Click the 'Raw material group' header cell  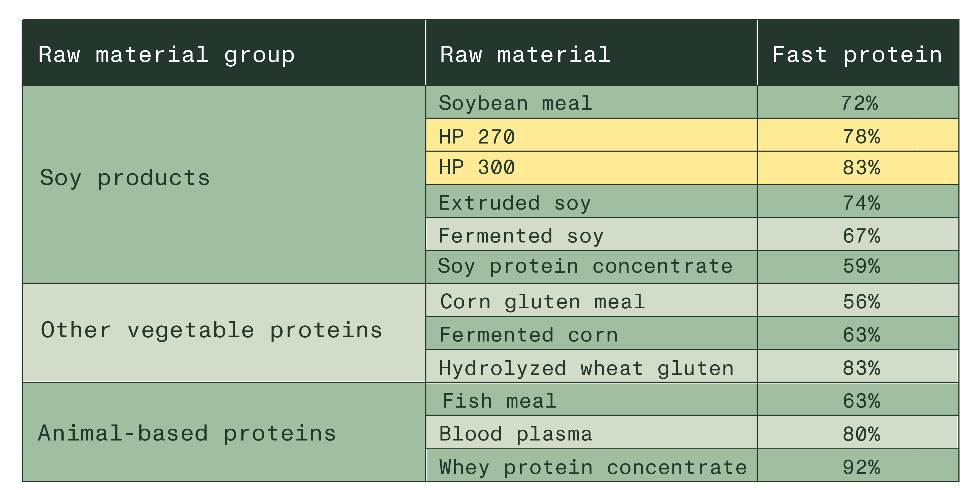pyautogui.click(x=167, y=54)
